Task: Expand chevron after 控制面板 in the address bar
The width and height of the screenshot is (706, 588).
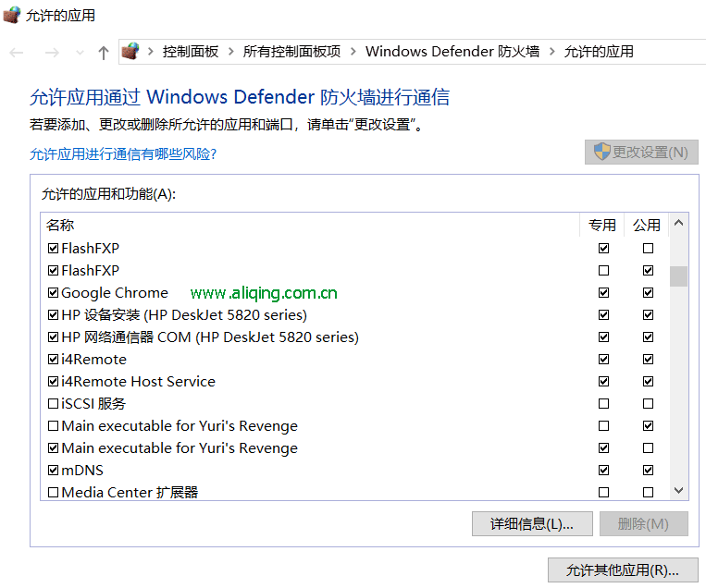Action: pyautogui.click(x=231, y=52)
